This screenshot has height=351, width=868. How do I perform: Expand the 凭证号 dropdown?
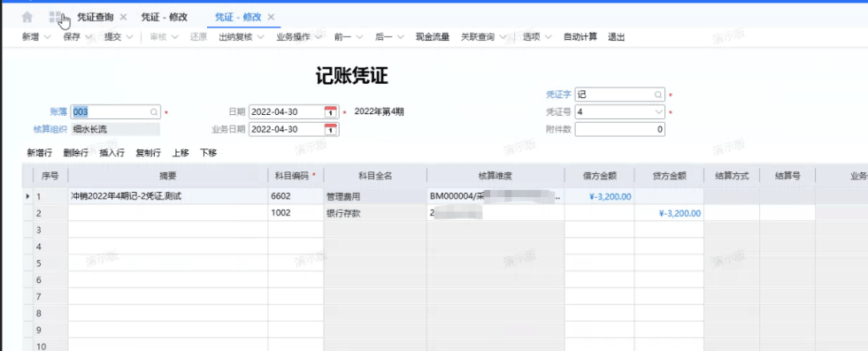pos(658,112)
